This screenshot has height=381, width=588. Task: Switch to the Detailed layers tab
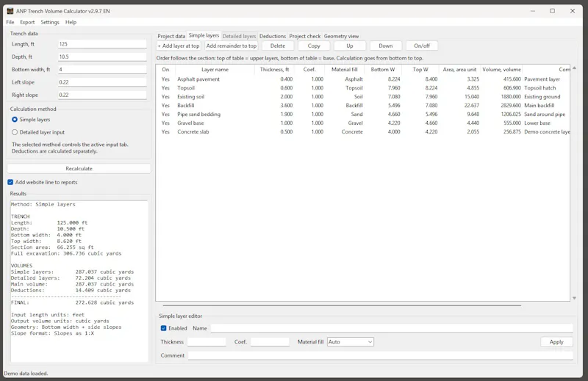tap(239, 36)
